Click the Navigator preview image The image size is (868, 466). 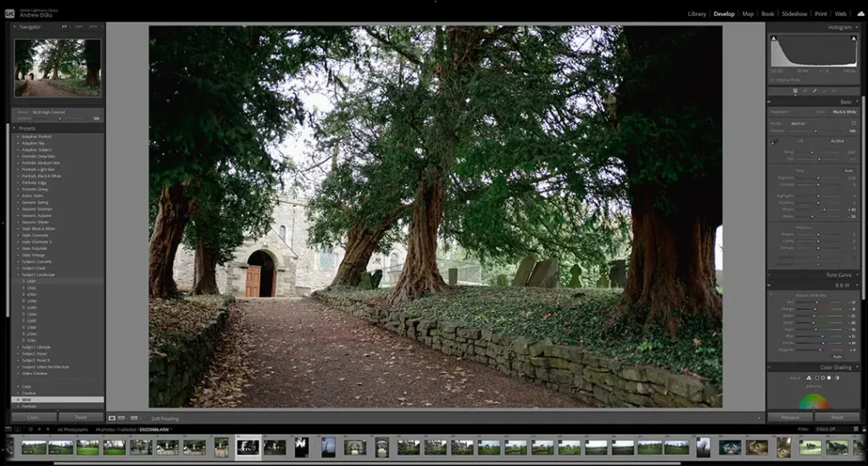[x=58, y=68]
